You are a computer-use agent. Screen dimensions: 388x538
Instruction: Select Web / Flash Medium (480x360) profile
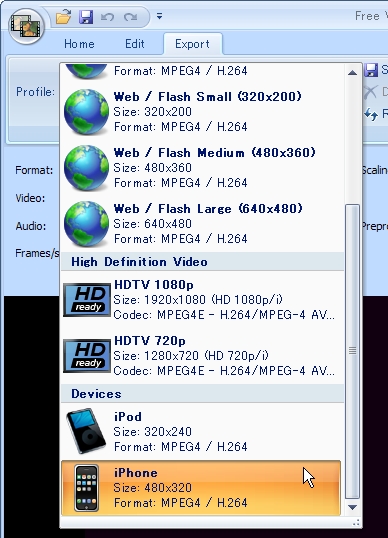202,168
